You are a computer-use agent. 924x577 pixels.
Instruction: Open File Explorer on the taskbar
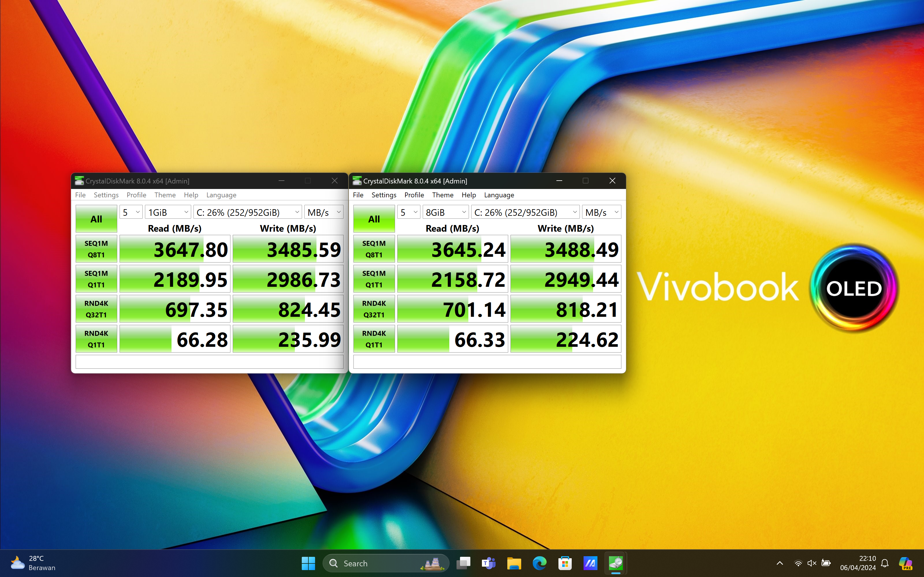(x=514, y=563)
